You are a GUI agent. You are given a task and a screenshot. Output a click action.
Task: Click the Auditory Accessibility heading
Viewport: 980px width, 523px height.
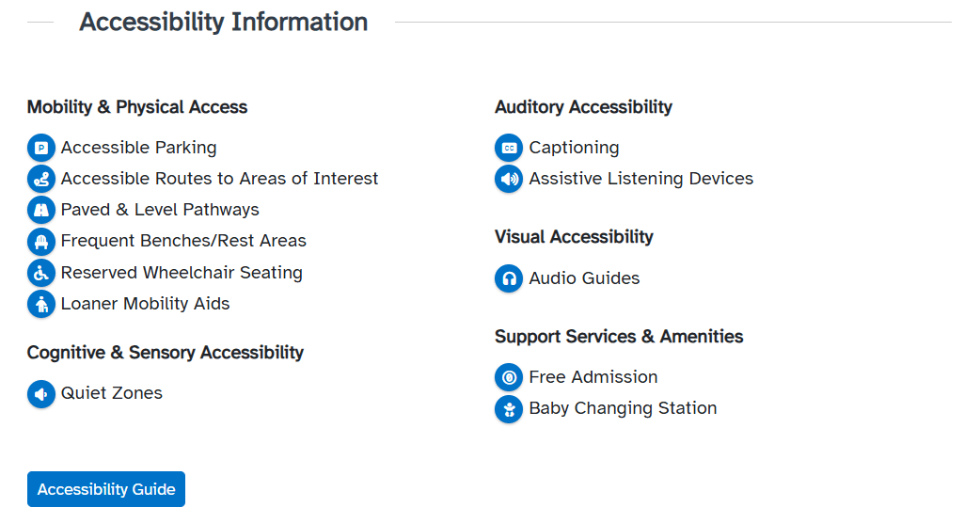coord(583,107)
